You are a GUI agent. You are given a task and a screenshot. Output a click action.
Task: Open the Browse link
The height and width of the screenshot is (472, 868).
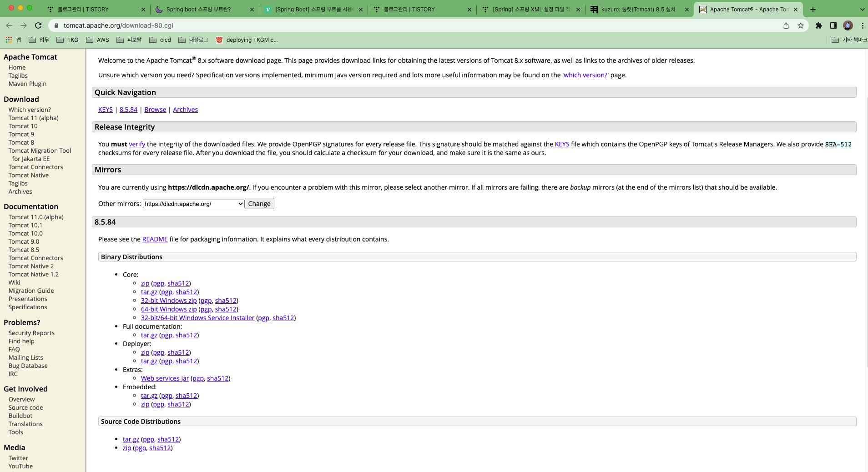click(x=155, y=110)
